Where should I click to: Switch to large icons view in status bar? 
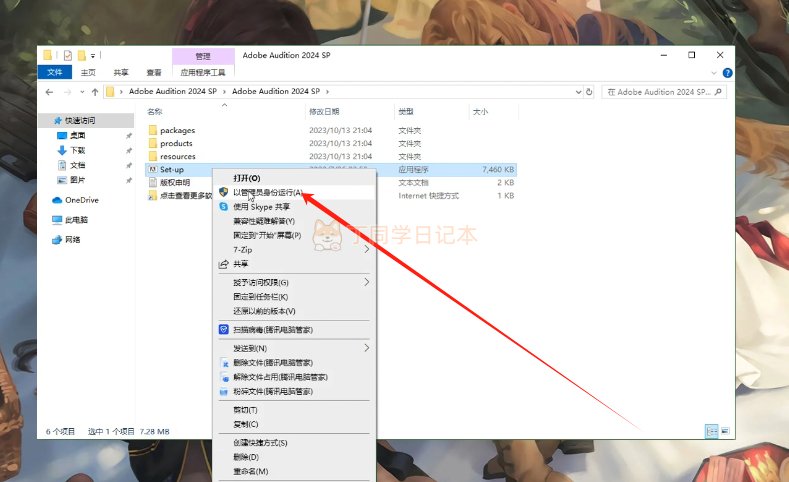[725, 431]
